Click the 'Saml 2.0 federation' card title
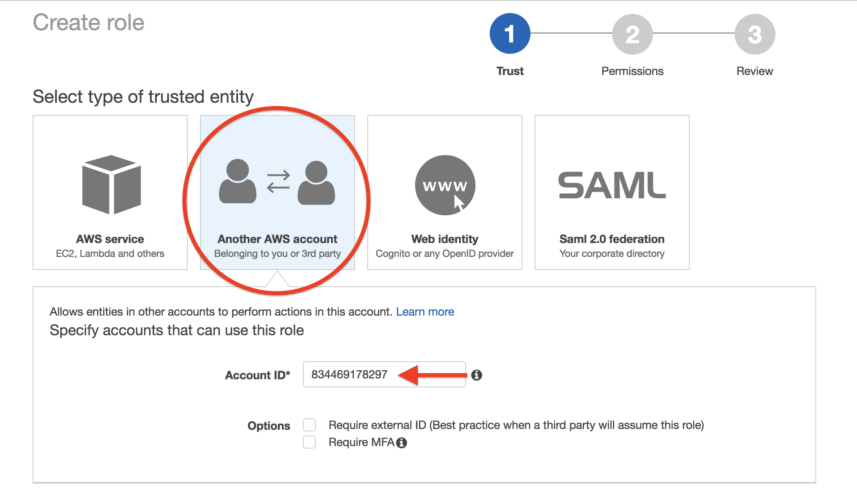This screenshot has height=504, width=857. click(x=612, y=239)
